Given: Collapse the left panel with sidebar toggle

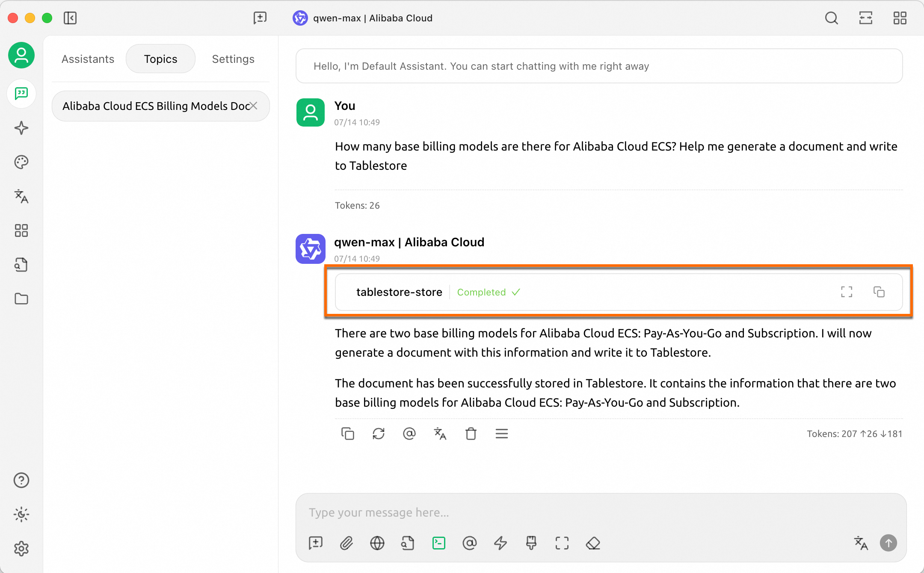Looking at the screenshot, I should [70, 18].
